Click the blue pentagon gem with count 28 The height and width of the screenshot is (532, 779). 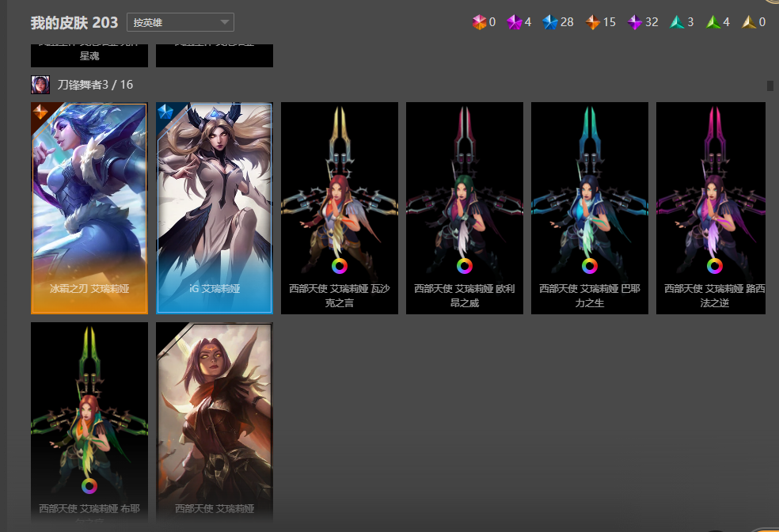[x=550, y=22]
